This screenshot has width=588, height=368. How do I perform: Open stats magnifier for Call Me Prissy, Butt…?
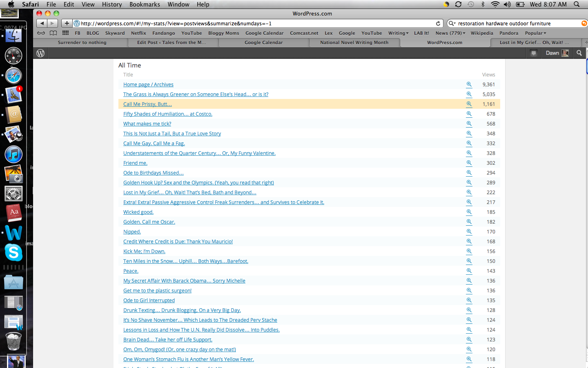(469, 104)
